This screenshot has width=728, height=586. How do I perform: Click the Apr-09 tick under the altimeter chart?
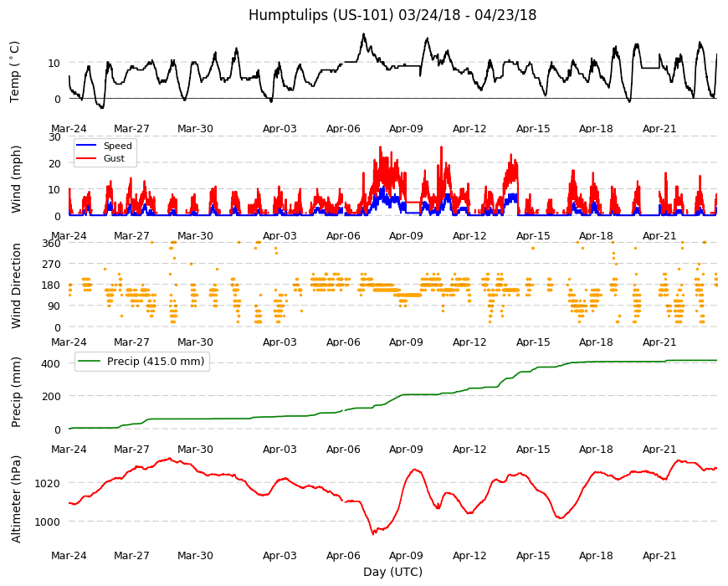click(406, 555)
